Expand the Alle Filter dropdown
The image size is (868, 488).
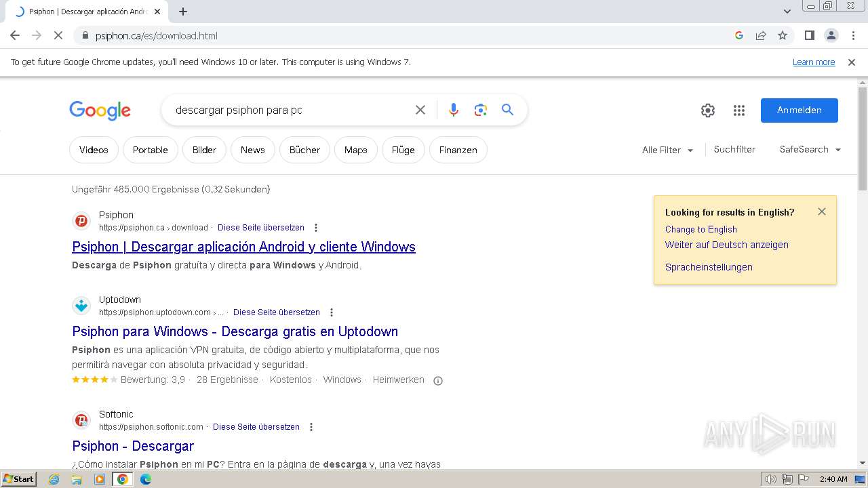coord(668,150)
